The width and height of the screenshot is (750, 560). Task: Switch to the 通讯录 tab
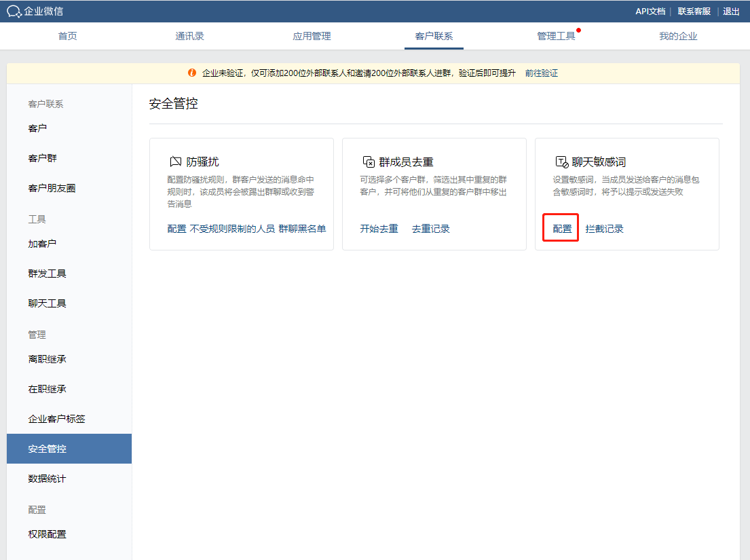click(x=189, y=36)
